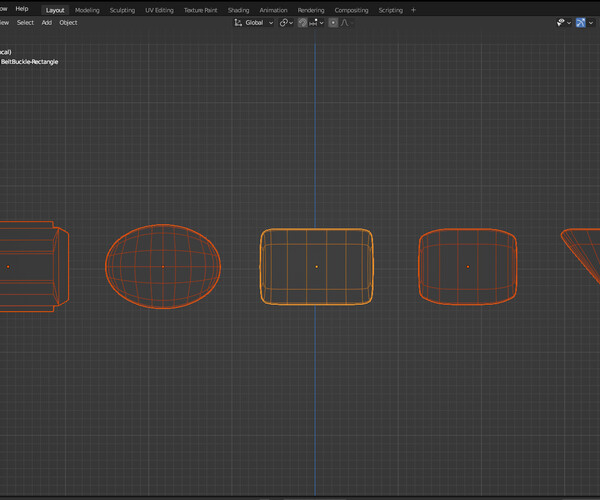Expand the gizmo options dropdown arrow

pos(591,23)
